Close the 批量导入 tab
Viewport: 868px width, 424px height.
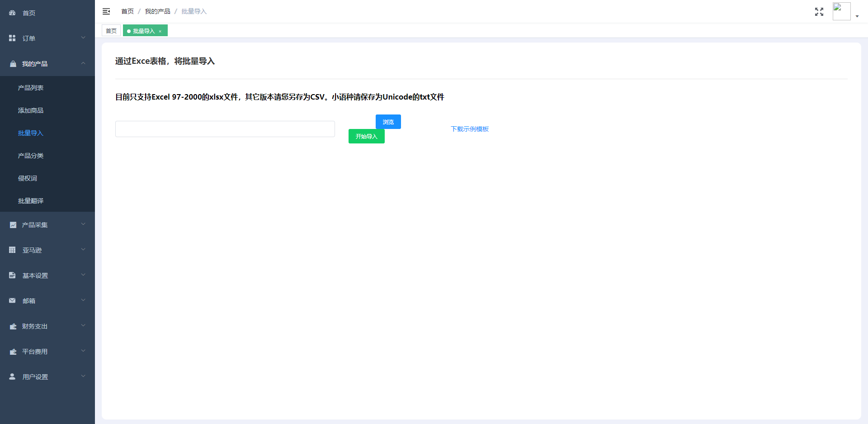coord(160,31)
